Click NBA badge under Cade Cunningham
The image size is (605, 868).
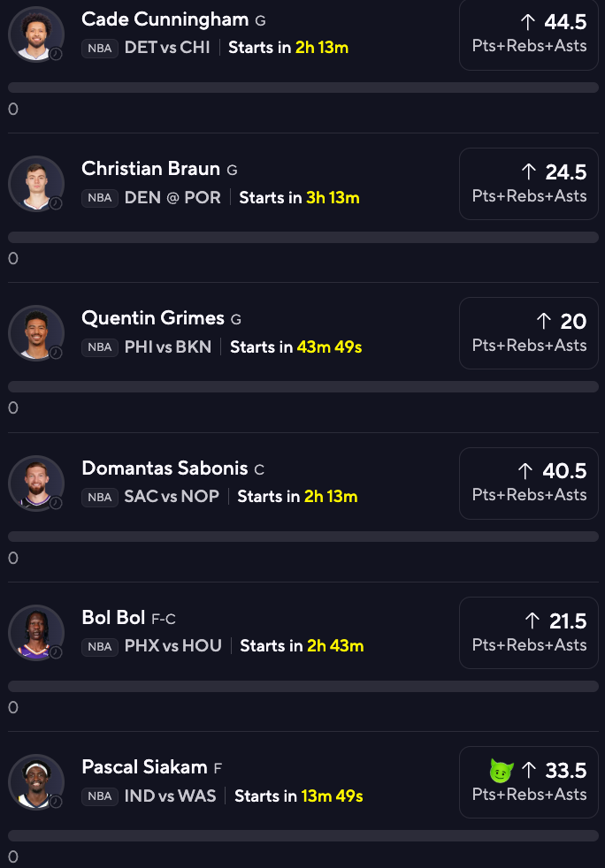[100, 48]
